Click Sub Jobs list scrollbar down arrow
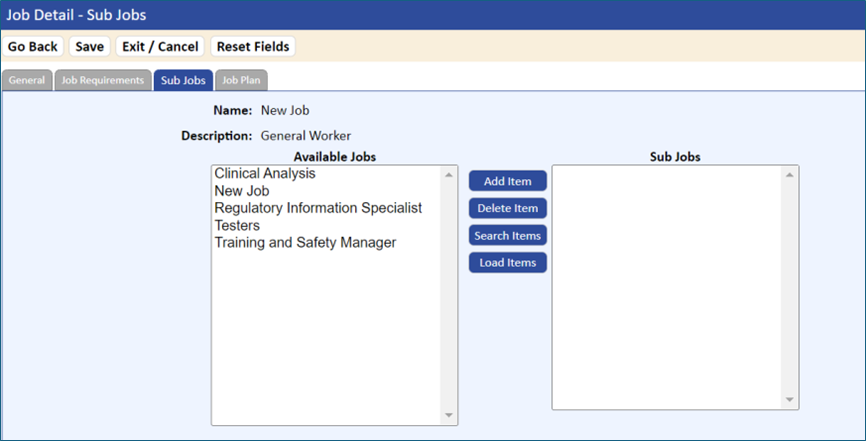 pyautogui.click(x=790, y=400)
